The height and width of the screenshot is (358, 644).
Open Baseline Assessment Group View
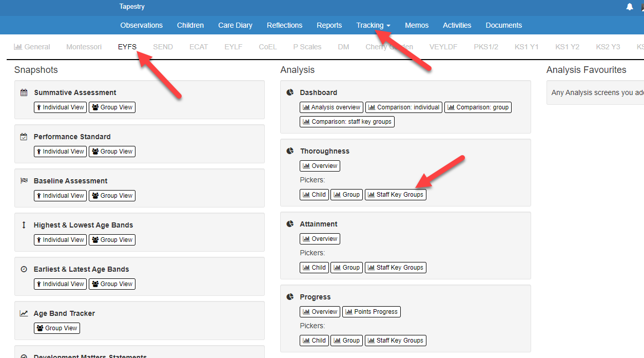tap(112, 196)
